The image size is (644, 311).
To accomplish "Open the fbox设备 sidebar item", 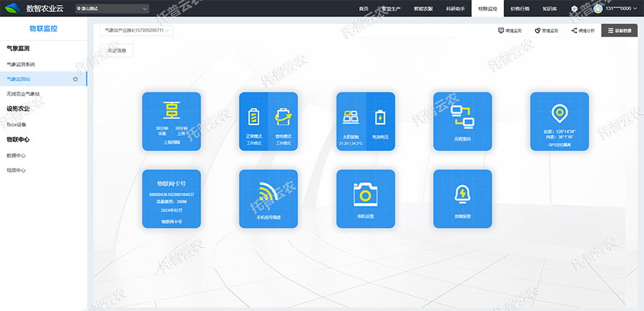I will [16, 124].
